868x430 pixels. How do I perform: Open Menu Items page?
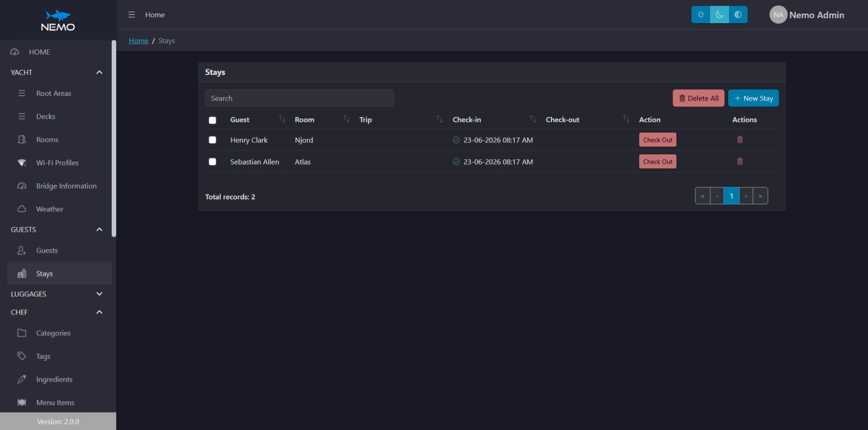click(x=59, y=402)
